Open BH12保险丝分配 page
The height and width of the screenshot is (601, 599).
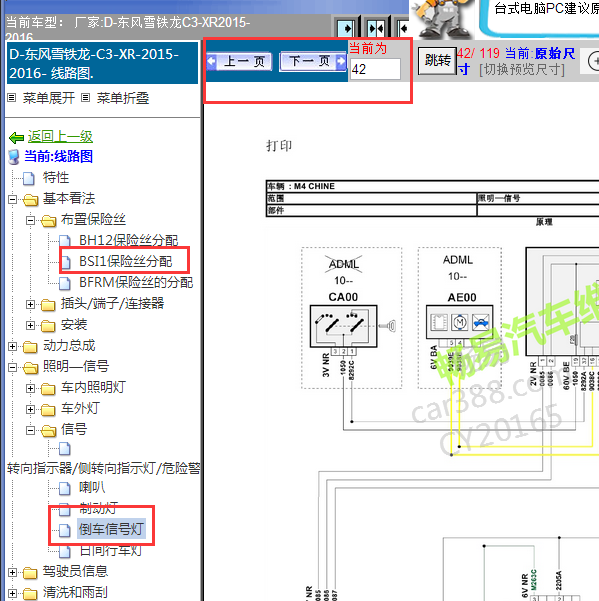point(128,240)
